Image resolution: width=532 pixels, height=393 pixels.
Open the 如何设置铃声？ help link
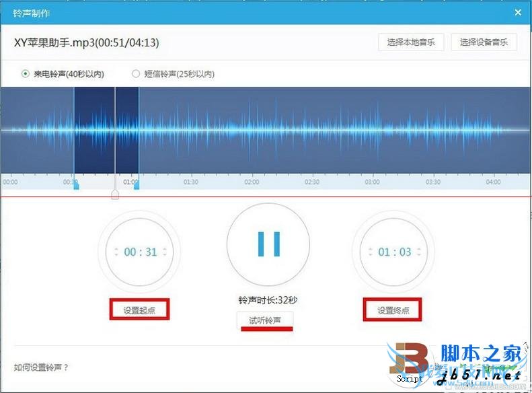coord(41,367)
